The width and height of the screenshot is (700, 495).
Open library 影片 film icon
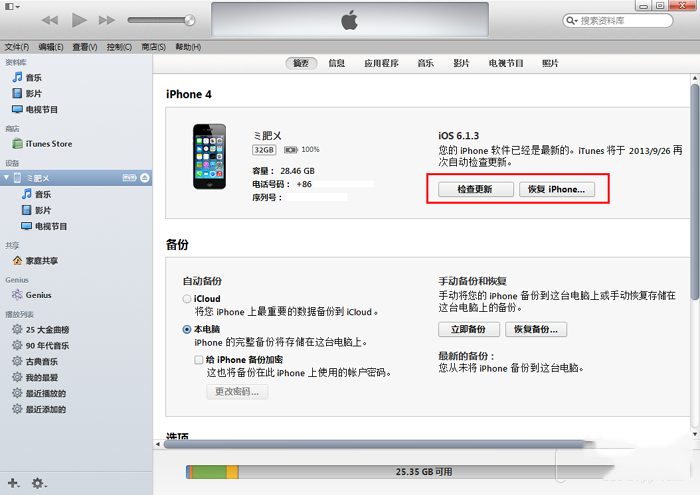17,93
